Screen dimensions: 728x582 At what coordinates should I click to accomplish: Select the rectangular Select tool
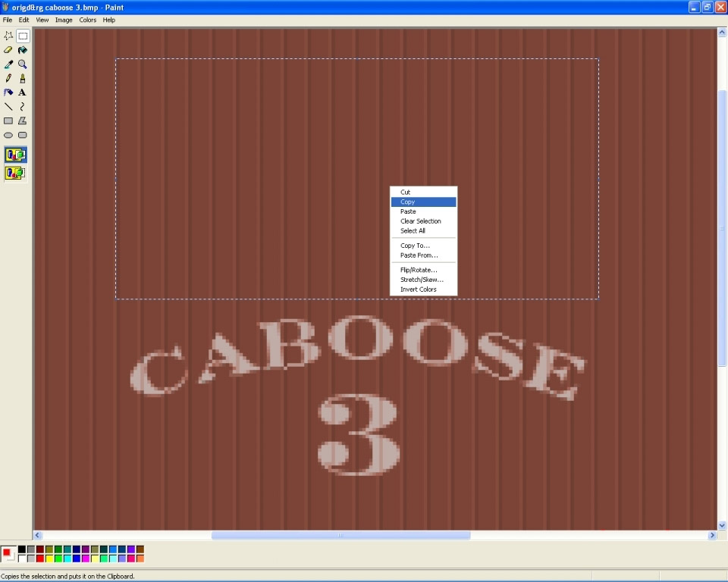23,36
